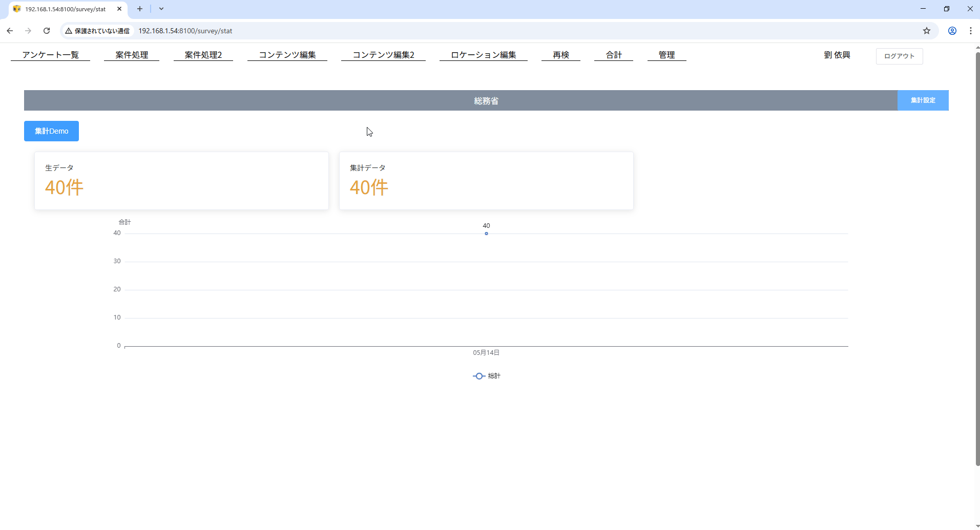The height and width of the screenshot is (530, 980).
Task: Click the browser back navigation icon
Action: (10, 31)
